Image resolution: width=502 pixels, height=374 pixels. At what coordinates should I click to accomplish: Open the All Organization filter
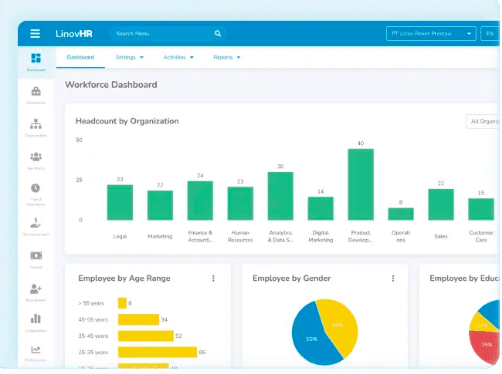[x=483, y=121]
